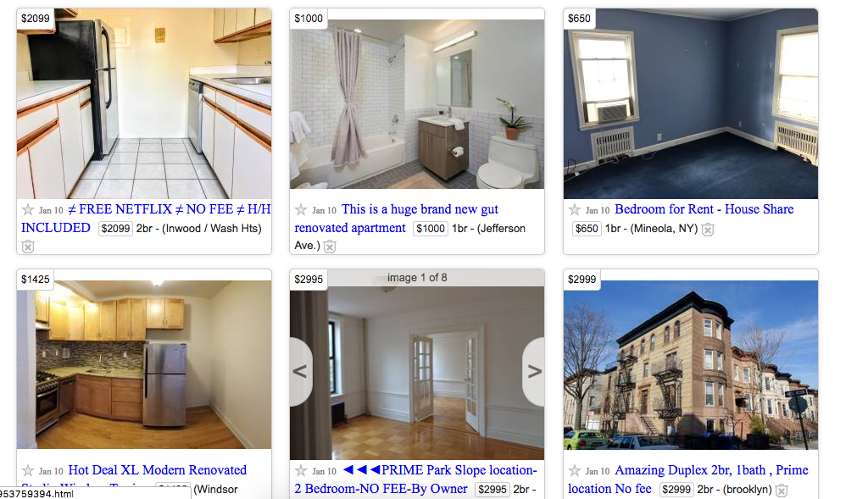Open the white bathroom $1000 photo

pos(417,104)
